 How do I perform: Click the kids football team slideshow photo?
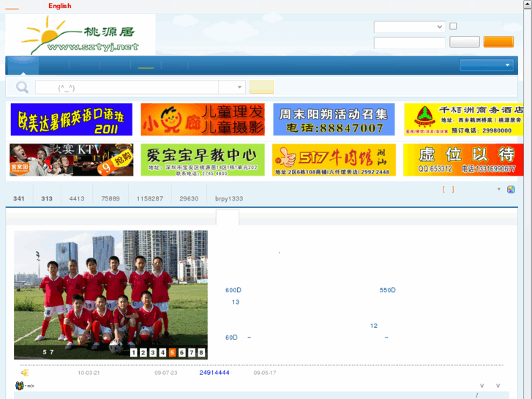pyautogui.click(x=110, y=295)
